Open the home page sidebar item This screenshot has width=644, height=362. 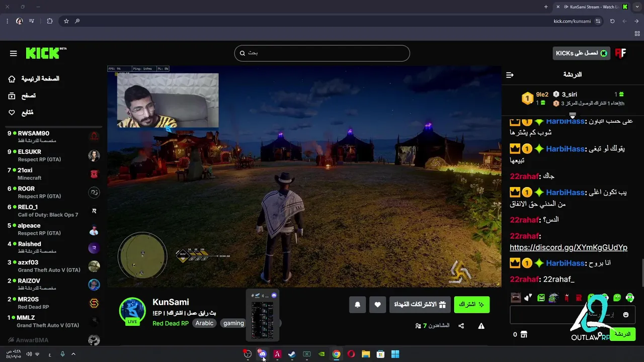coord(34,79)
